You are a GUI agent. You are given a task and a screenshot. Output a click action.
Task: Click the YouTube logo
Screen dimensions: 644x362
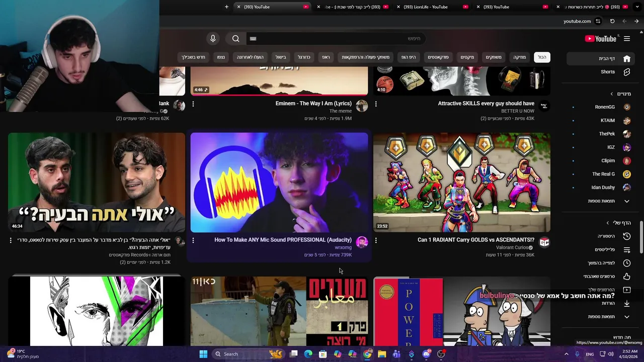600,39
